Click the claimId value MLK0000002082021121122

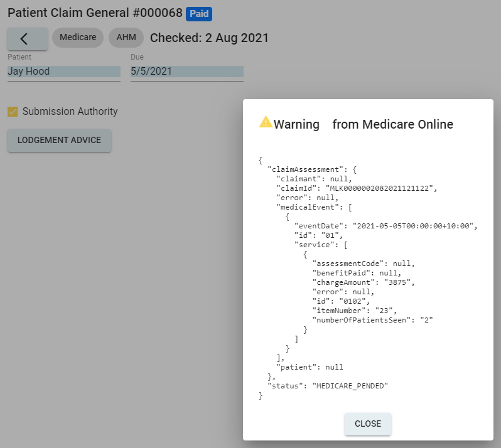coord(379,188)
